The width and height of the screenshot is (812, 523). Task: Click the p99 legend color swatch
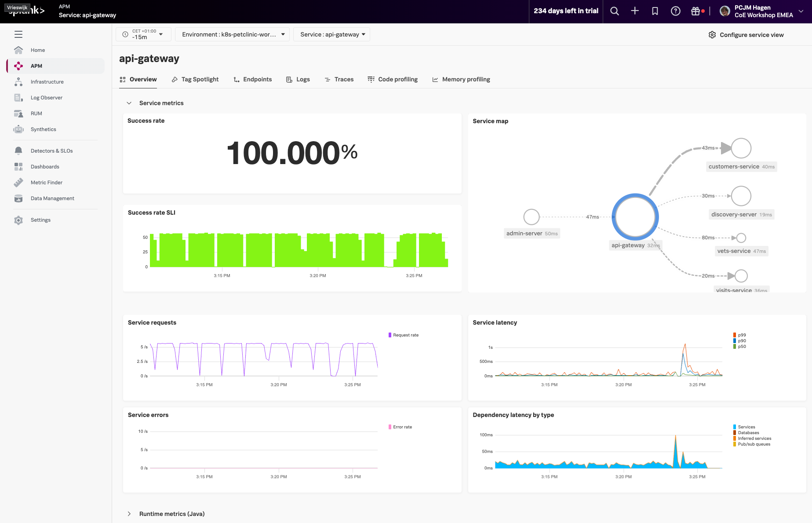pyautogui.click(x=735, y=335)
